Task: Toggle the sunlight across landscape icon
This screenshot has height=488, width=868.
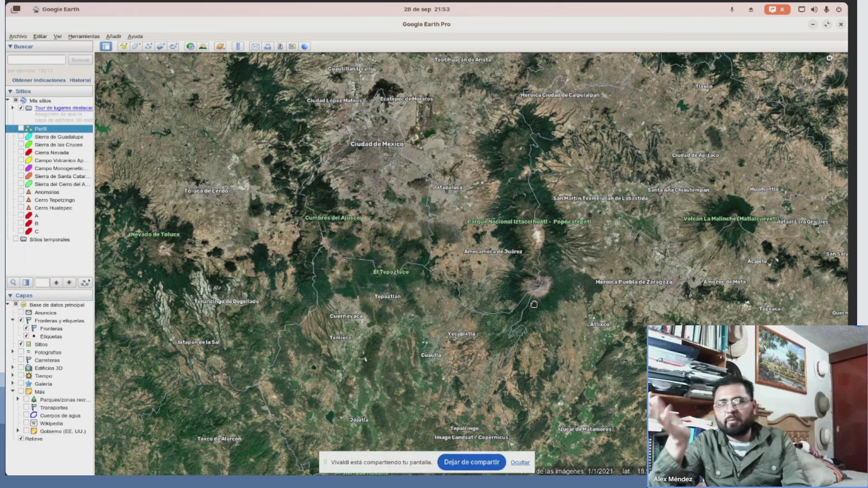Action: coord(203,47)
